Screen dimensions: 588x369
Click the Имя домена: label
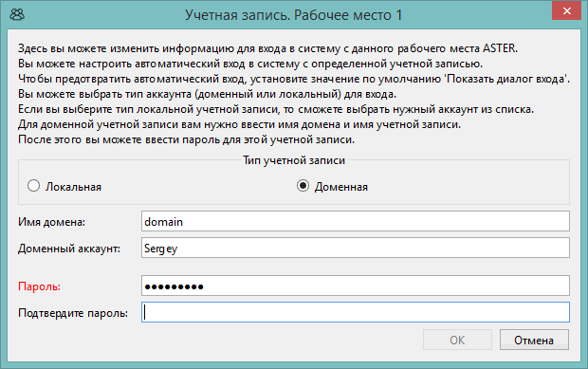[x=52, y=222]
